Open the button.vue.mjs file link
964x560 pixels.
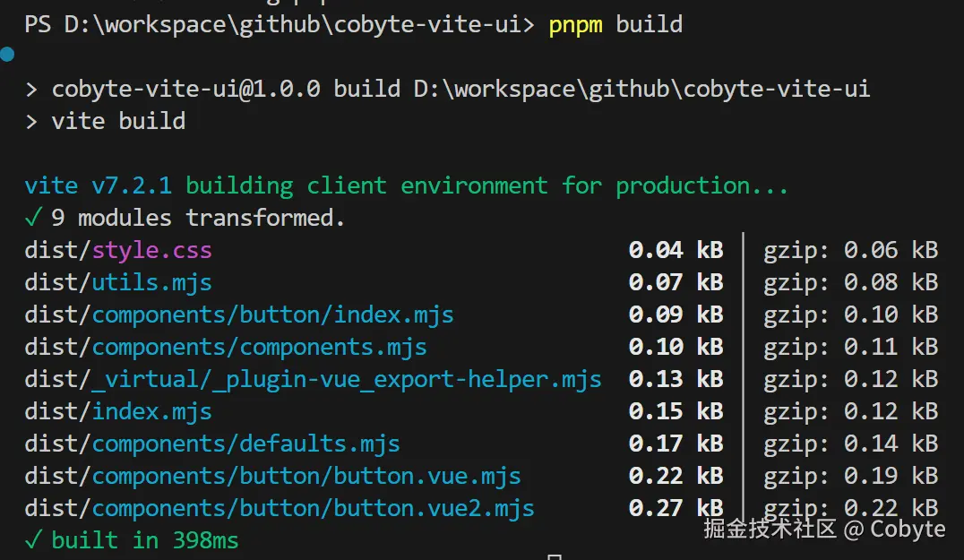pyautogui.click(x=306, y=476)
